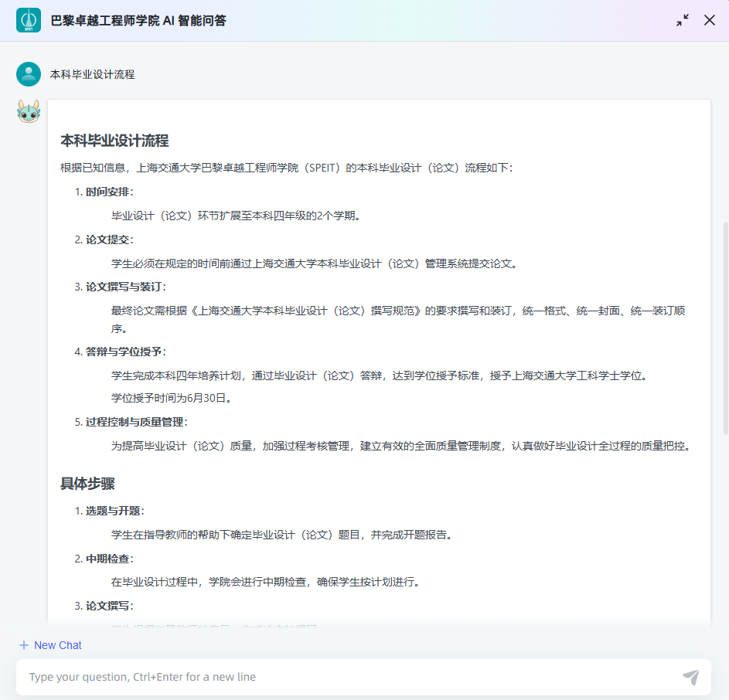Click the sentence about 学院会进行中期检查

[x=266, y=582]
